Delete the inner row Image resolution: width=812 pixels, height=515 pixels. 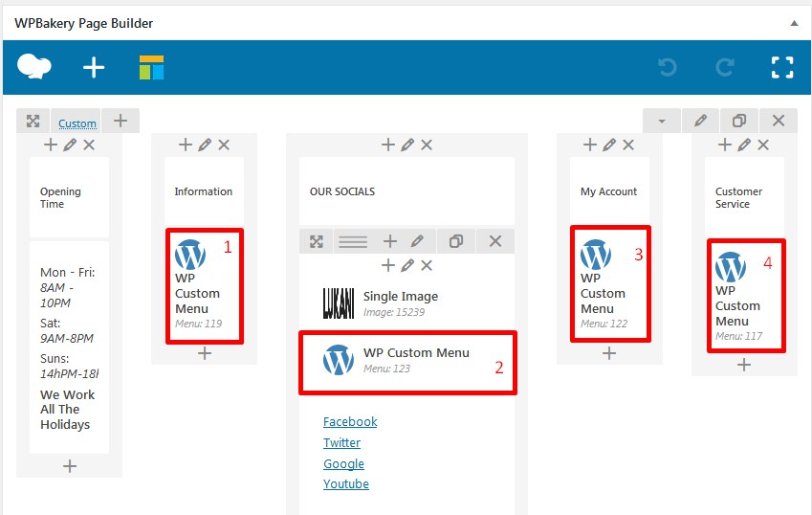click(x=495, y=241)
